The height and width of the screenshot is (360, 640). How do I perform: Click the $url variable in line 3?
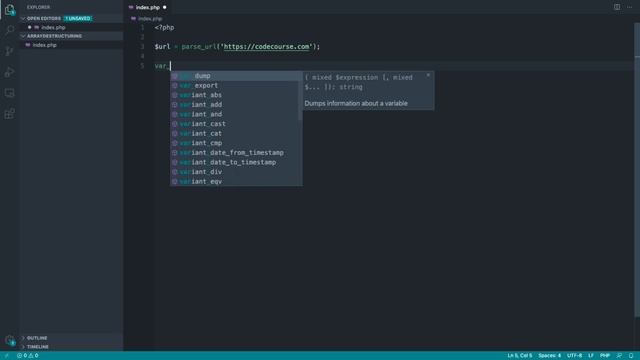pos(162,47)
